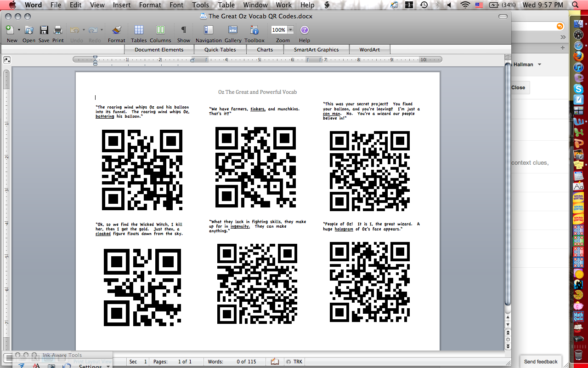Toggle TRK track changes in status bar

click(x=294, y=362)
